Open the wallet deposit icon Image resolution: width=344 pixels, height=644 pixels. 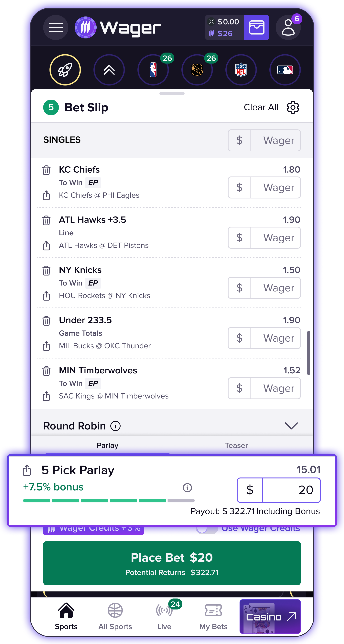click(256, 27)
